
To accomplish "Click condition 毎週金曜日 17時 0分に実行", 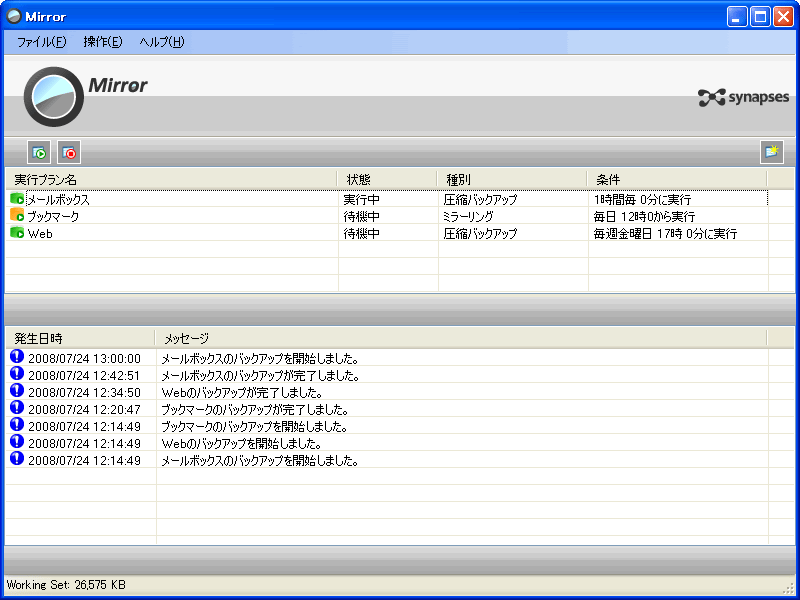I will point(665,234).
